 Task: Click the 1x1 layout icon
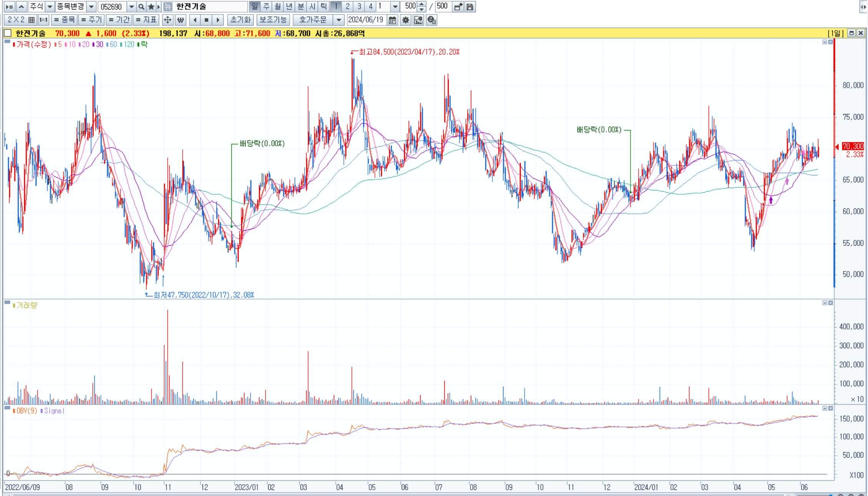(43, 20)
